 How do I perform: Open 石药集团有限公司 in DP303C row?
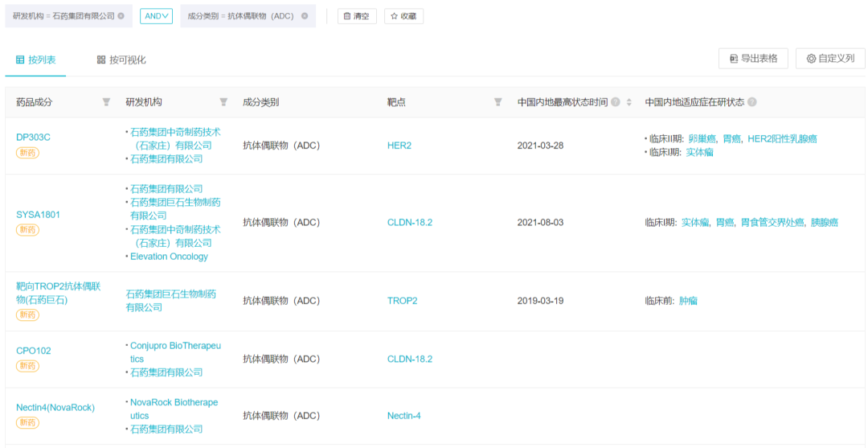166,159
